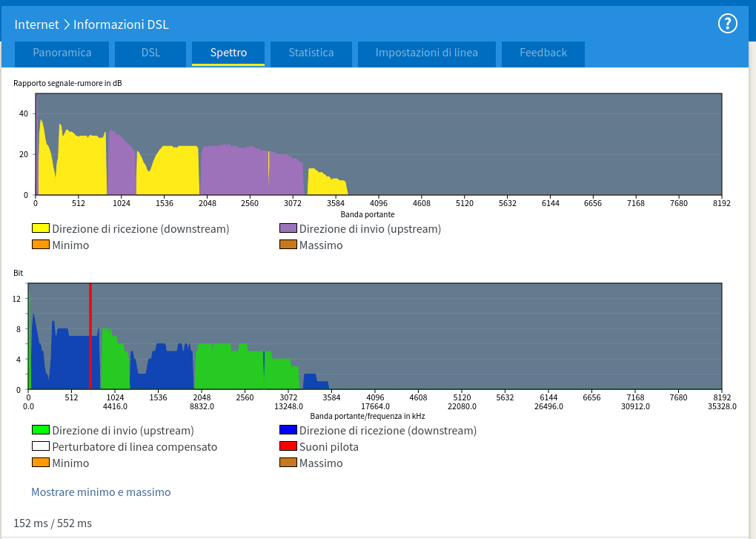Click orange Minimo swatch under Bit chart
The image size is (756, 539).
tap(41, 463)
